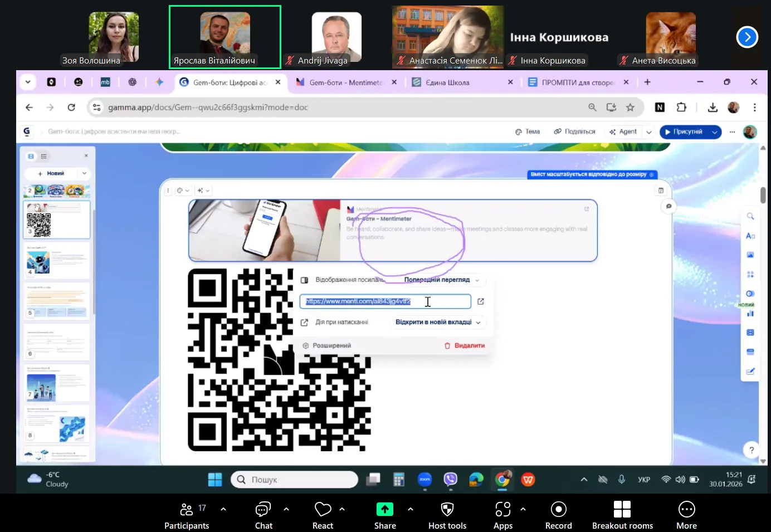The height and width of the screenshot is (532, 771).
Task: Expand the click action dropdown
Action: [438, 322]
